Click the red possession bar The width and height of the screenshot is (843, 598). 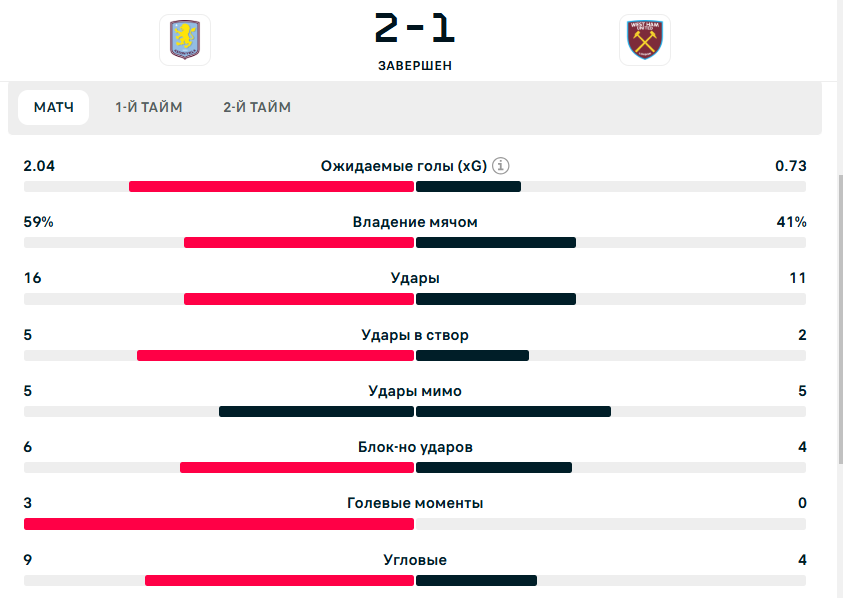[299, 243]
